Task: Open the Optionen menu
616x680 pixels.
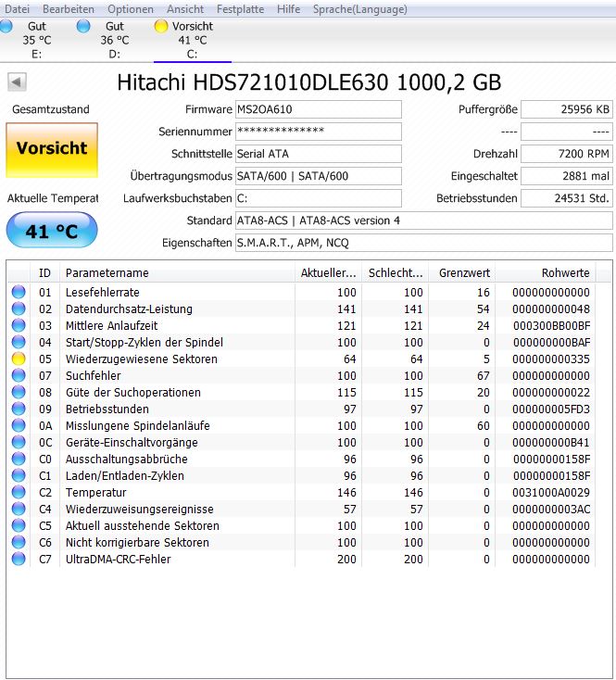Action: pyautogui.click(x=131, y=9)
